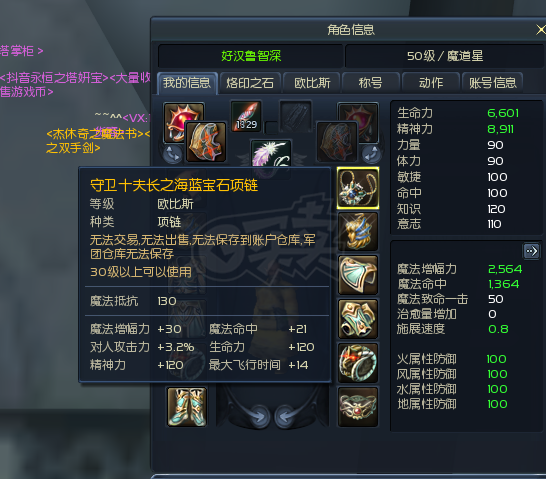
Task: Click the gloves equipment icon
Action: pyautogui.click(x=358, y=319)
